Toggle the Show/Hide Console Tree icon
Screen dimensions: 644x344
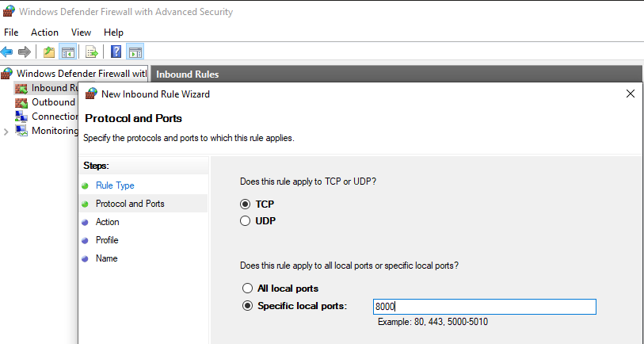pyautogui.click(x=68, y=52)
